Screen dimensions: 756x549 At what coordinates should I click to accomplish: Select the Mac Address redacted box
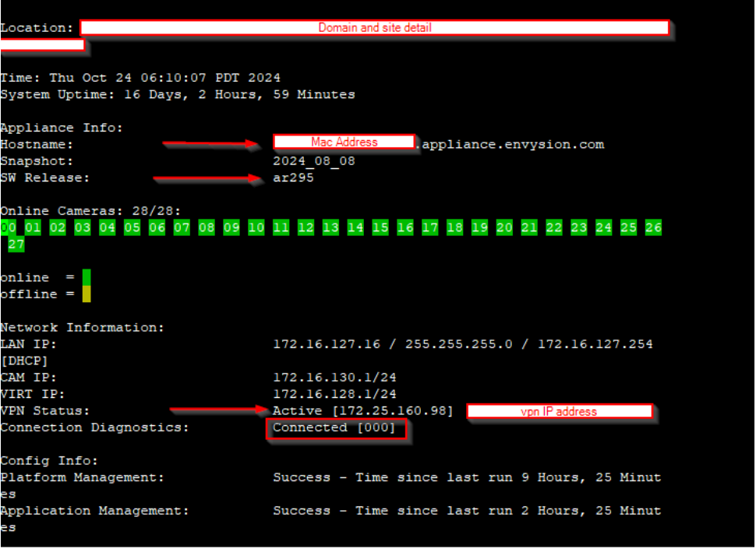coord(344,142)
